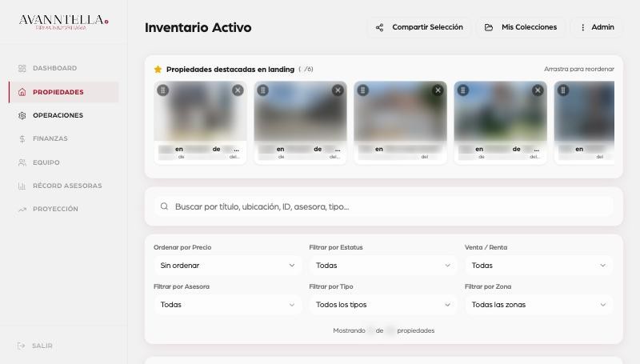Click the star icon of featured properties
The width and height of the screenshot is (640, 364).
158,70
